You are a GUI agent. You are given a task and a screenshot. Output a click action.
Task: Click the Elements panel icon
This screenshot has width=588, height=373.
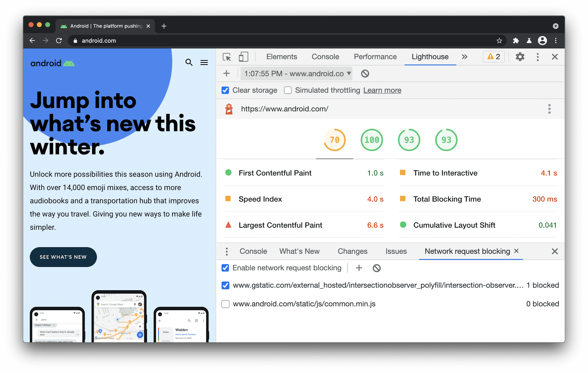pos(281,57)
